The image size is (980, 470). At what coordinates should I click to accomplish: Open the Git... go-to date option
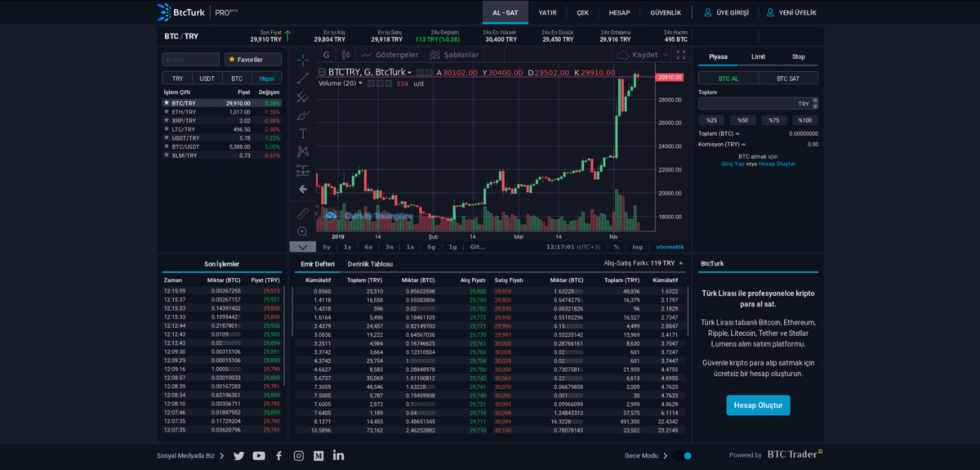coord(478,247)
